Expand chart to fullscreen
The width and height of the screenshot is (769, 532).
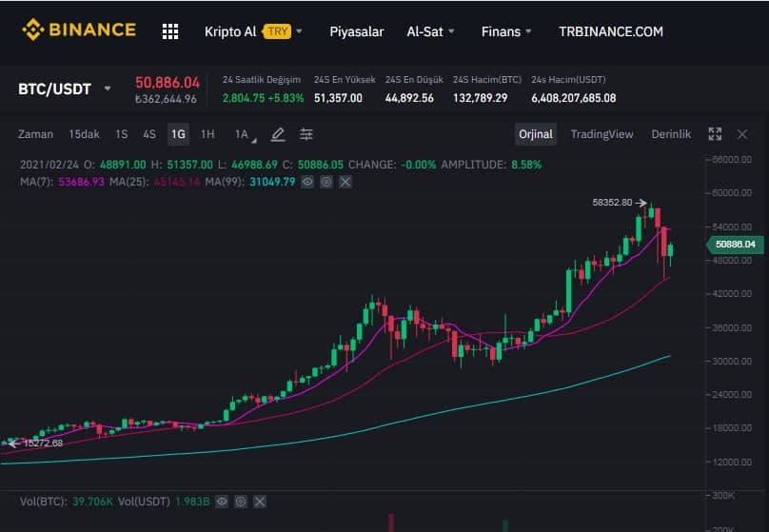[x=716, y=134]
